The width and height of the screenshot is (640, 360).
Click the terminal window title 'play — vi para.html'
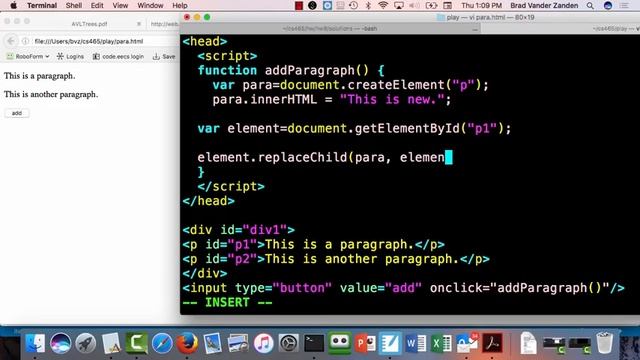click(x=490, y=17)
